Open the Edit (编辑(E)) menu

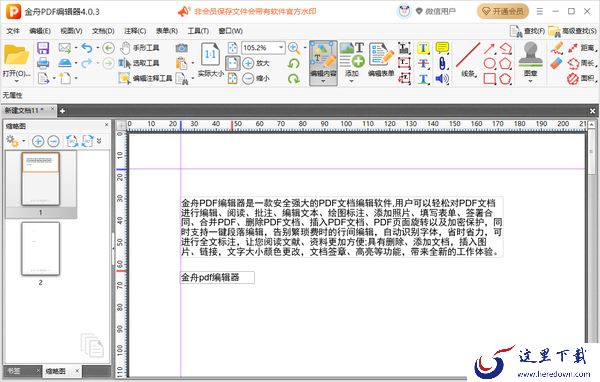click(40, 31)
